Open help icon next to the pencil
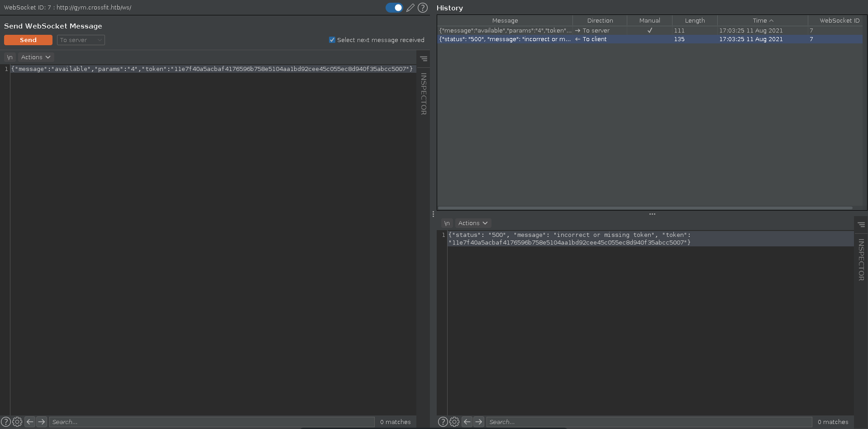This screenshot has width=868, height=429. pyautogui.click(x=423, y=8)
